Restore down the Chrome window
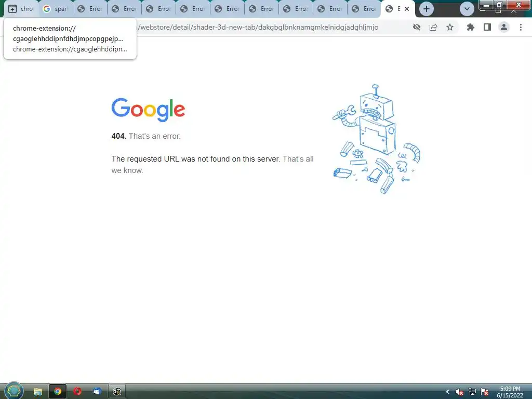Image resolution: width=532 pixels, height=399 pixels. pos(499,5)
